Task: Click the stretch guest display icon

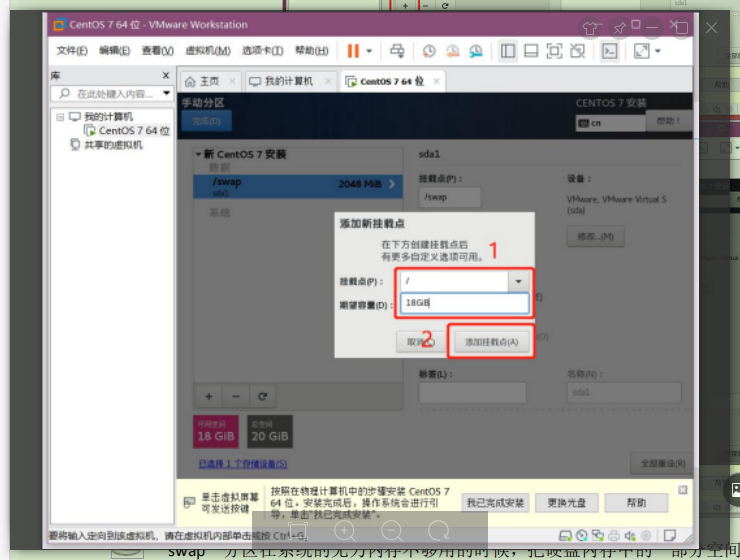Action: pos(641,51)
